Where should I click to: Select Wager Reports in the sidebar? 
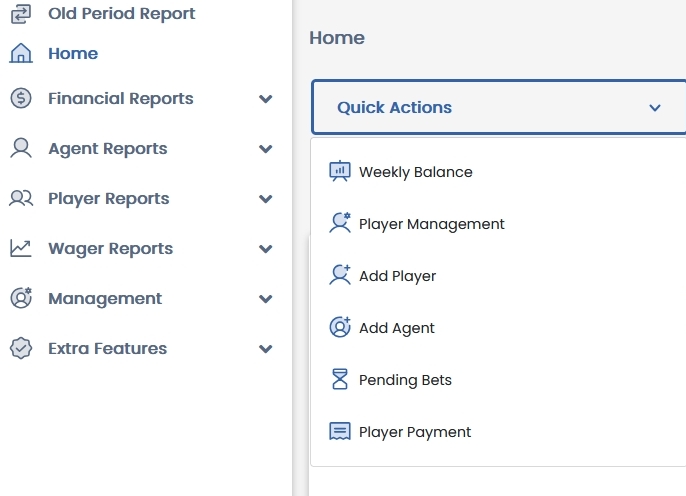click(x=110, y=249)
